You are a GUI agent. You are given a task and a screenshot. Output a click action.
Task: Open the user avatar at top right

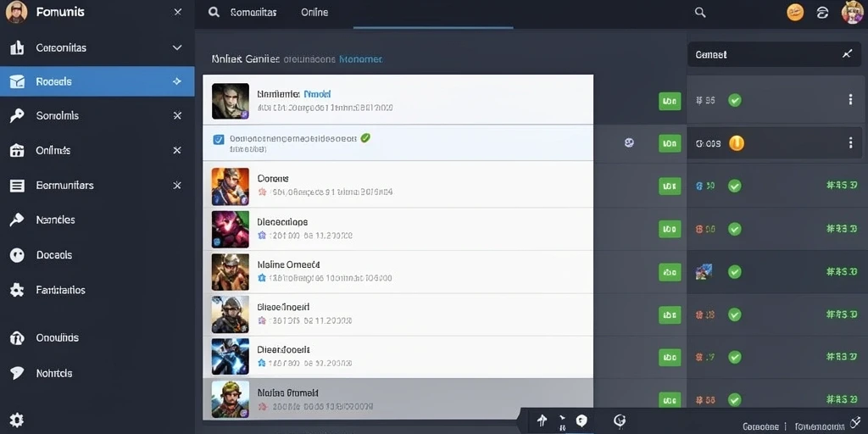[x=852, y=12]
